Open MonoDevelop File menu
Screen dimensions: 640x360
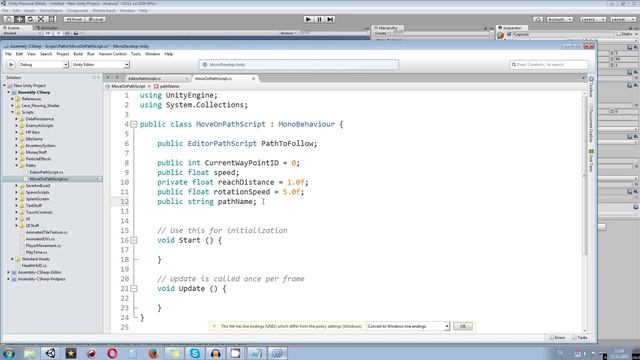click(8, 54)
